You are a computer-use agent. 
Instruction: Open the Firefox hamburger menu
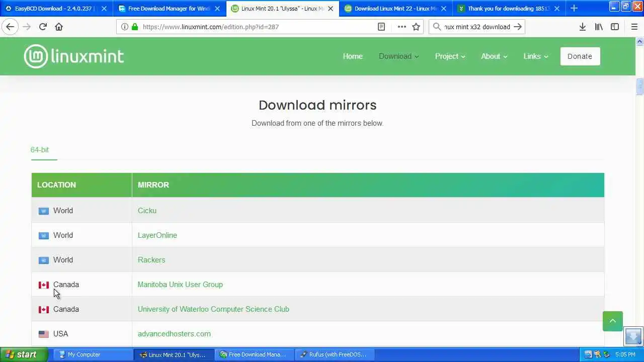634,27
